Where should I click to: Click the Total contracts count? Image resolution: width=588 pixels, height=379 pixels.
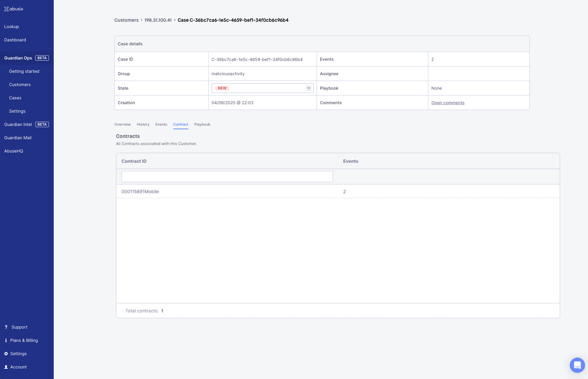click(162, 311)
